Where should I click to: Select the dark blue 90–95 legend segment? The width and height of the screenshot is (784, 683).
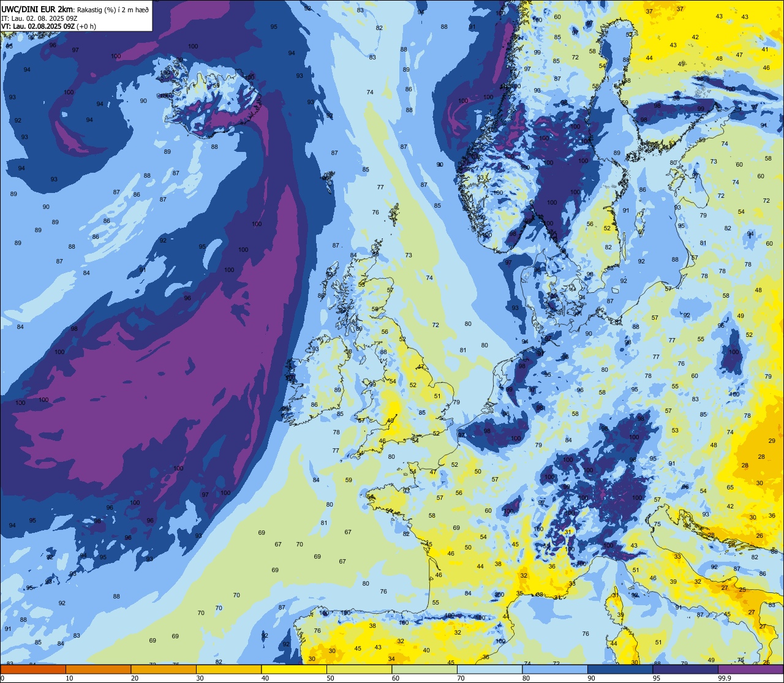(620, 669)
